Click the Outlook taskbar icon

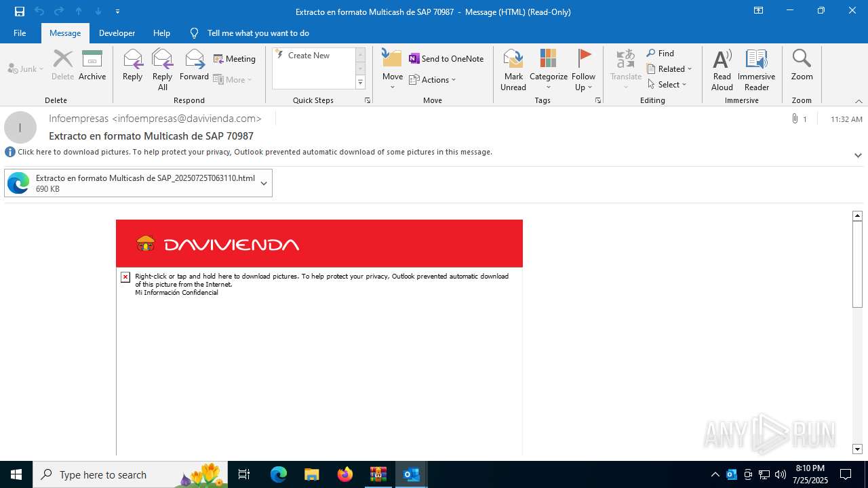click(411, 474)
